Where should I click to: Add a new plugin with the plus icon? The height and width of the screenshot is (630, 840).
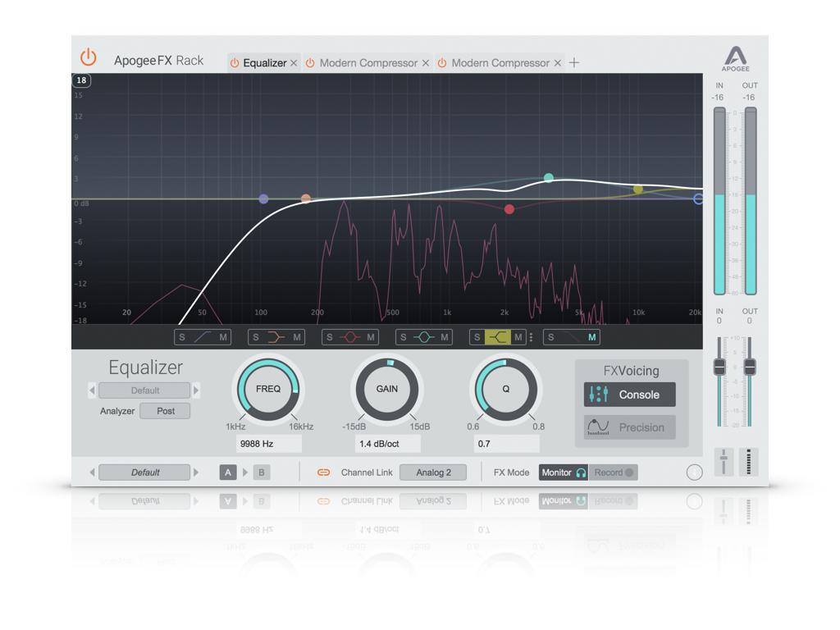click(574, 62)
